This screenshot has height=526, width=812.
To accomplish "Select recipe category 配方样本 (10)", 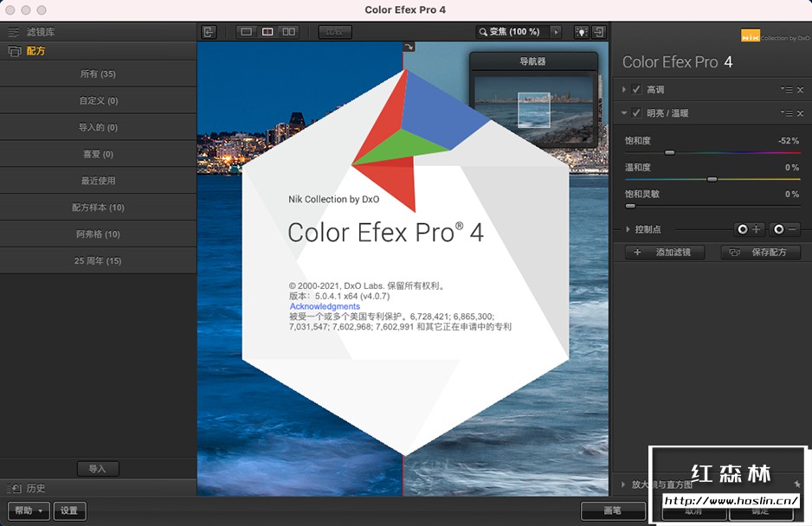I will [x=99, y=208].
